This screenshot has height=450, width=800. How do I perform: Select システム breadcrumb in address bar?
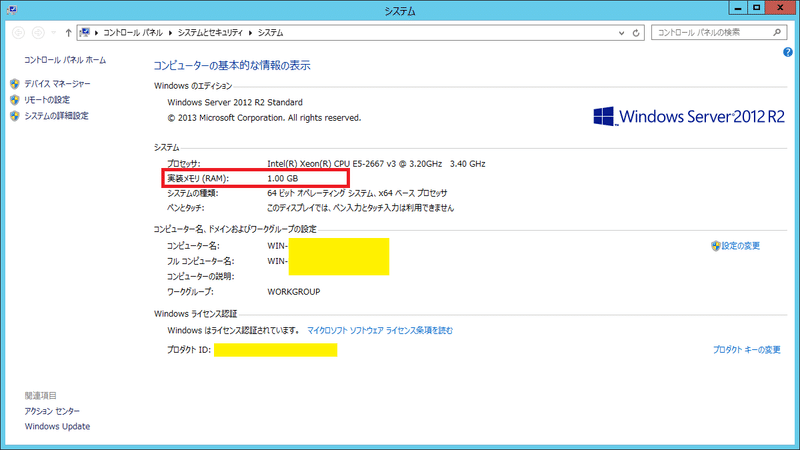pos(270,33)
